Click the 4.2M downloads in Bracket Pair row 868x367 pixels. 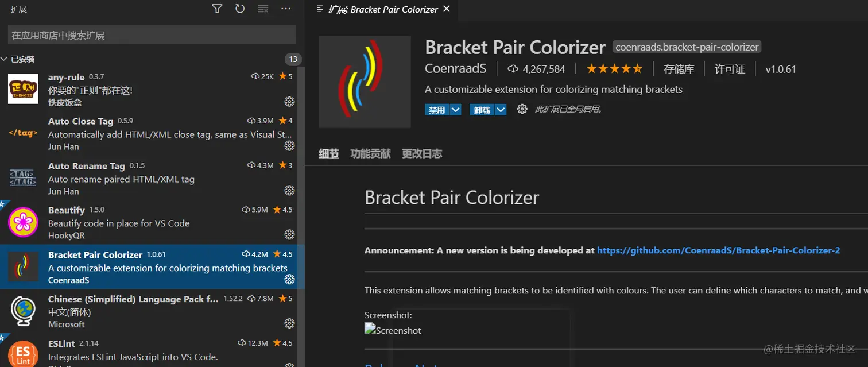[255, 254]
